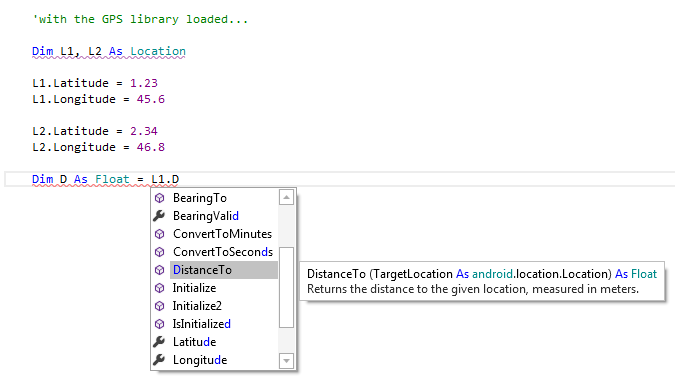Click the ConvertToSeconds method cube icon
The image size is (675, 384).
pos(159,252)
